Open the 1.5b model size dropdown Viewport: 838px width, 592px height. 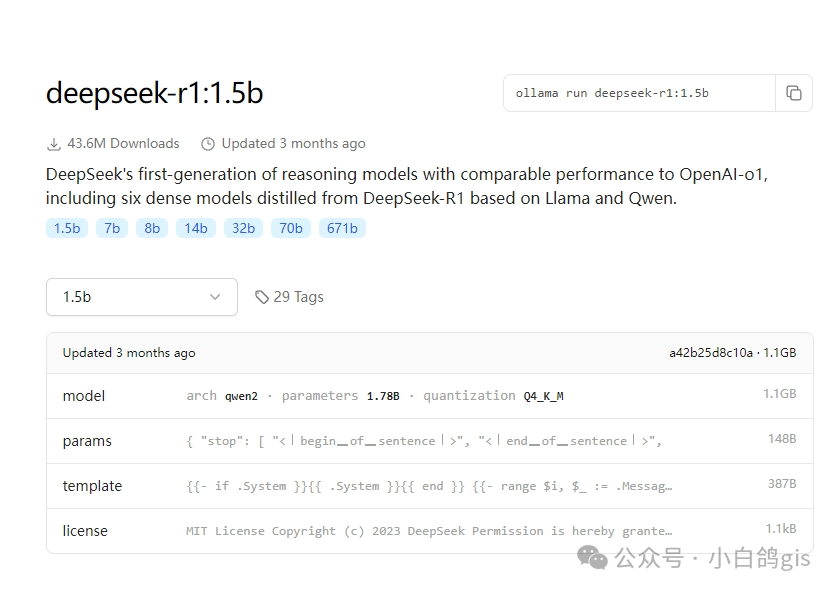pyautogui.click(x=141, y=297)
